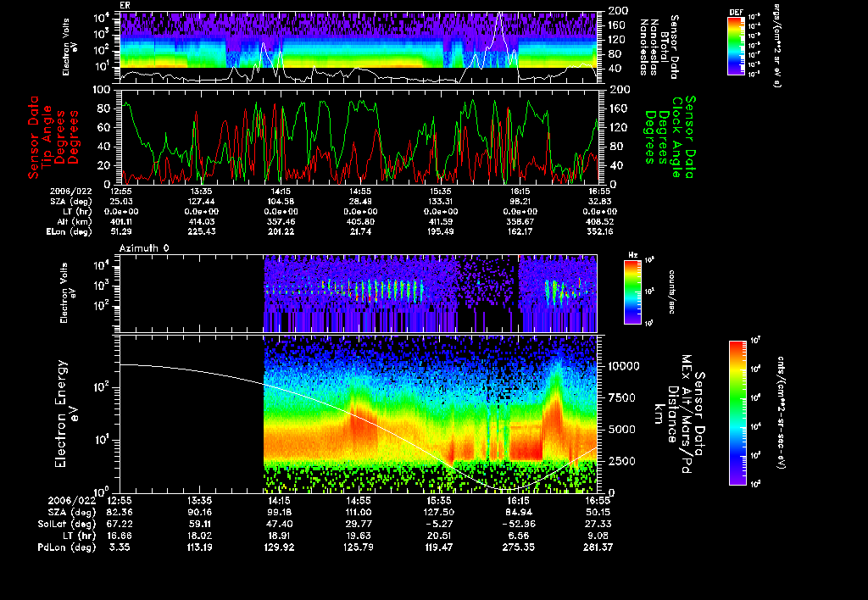Click the 'counts/sec' units label
This screenshot has width=868, height=600.
pos(672,292)
